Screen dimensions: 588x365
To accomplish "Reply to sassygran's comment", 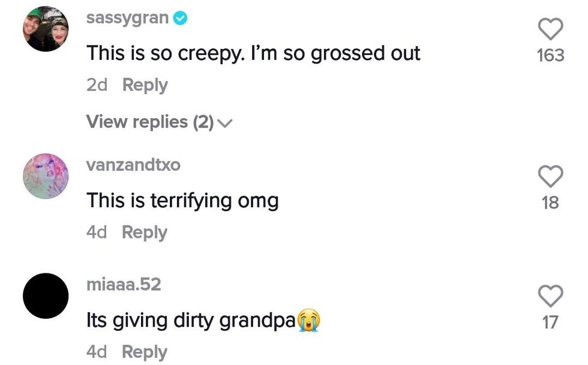I will coord(145,85).
